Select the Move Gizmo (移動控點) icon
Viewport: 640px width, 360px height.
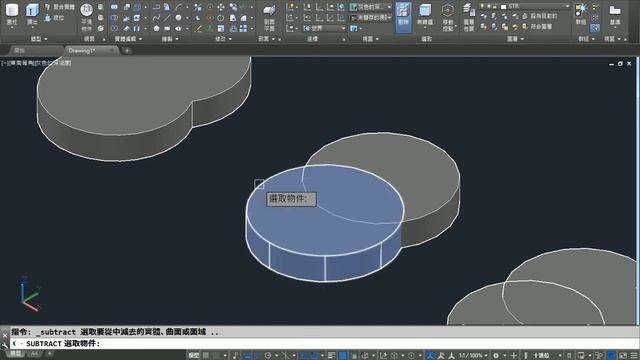[448, 17]
